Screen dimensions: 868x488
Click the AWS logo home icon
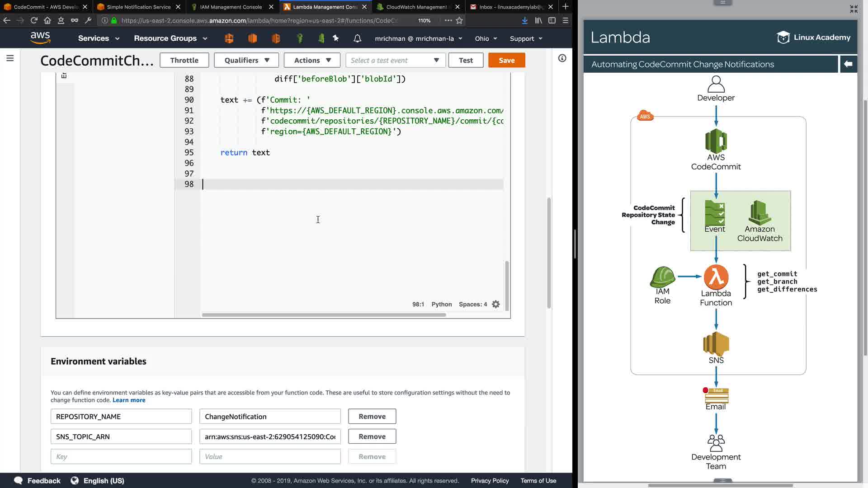pyautogui.click(x=40, y=38)
